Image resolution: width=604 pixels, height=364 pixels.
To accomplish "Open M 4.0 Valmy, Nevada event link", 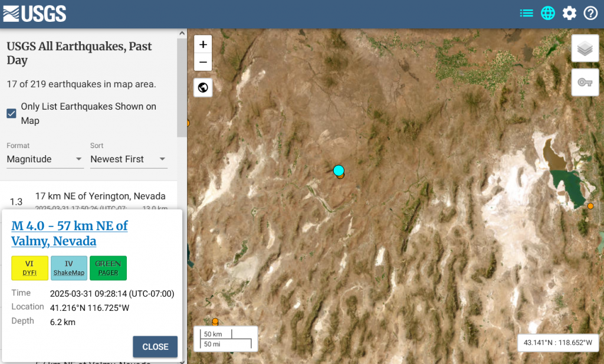I will tap(70, 233).
